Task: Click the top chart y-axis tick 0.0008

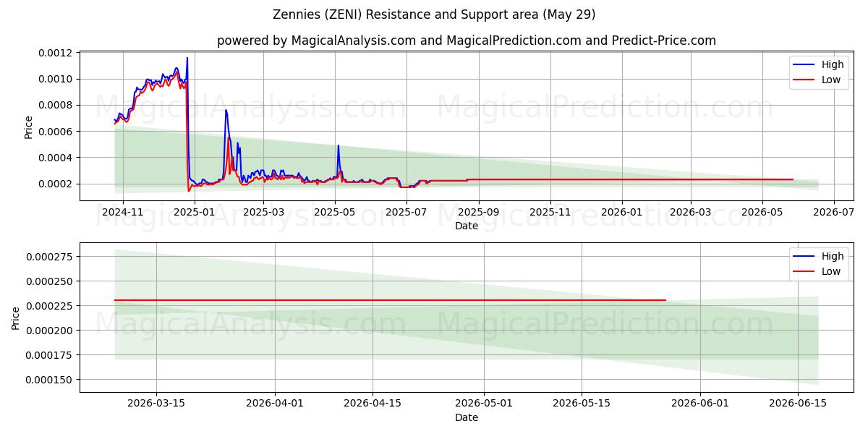Action: (x=56, y=105)
